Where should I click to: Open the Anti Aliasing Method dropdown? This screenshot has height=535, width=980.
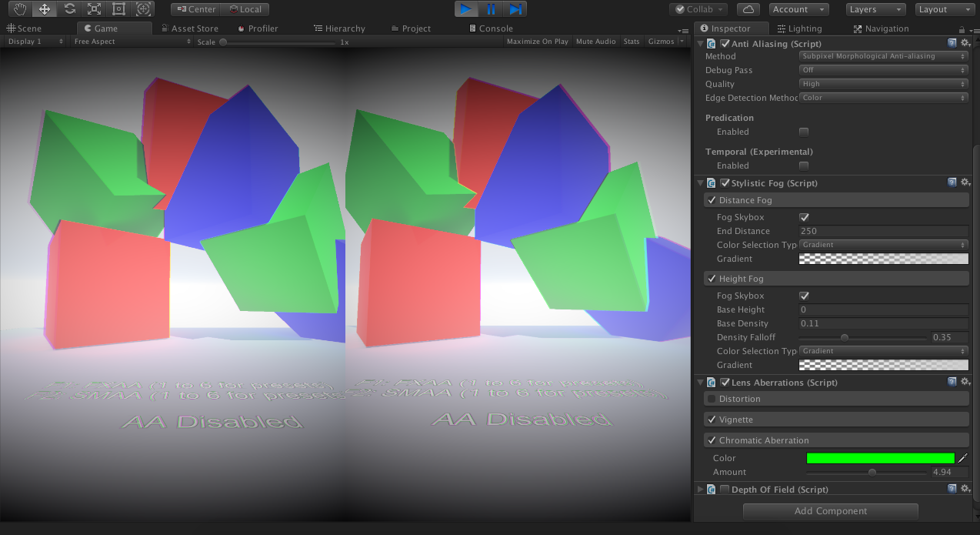(x=883, y=56)
